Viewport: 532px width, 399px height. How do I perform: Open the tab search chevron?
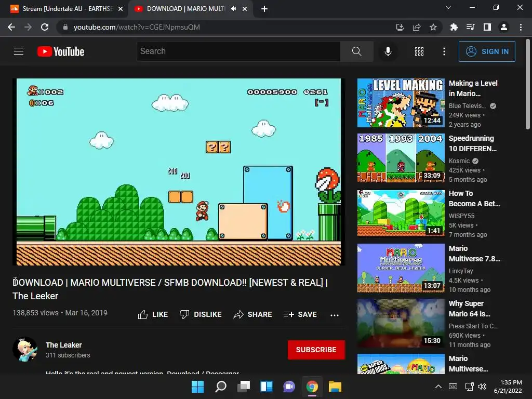tap(448, 7)
